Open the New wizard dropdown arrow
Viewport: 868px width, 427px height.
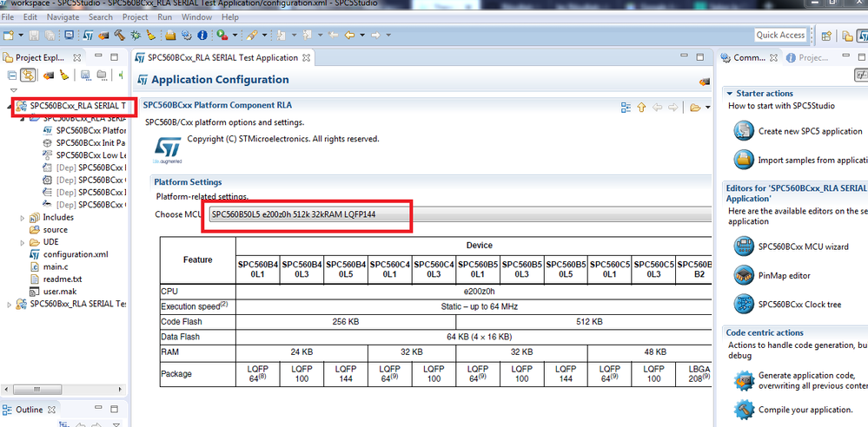tap(21, 35)
